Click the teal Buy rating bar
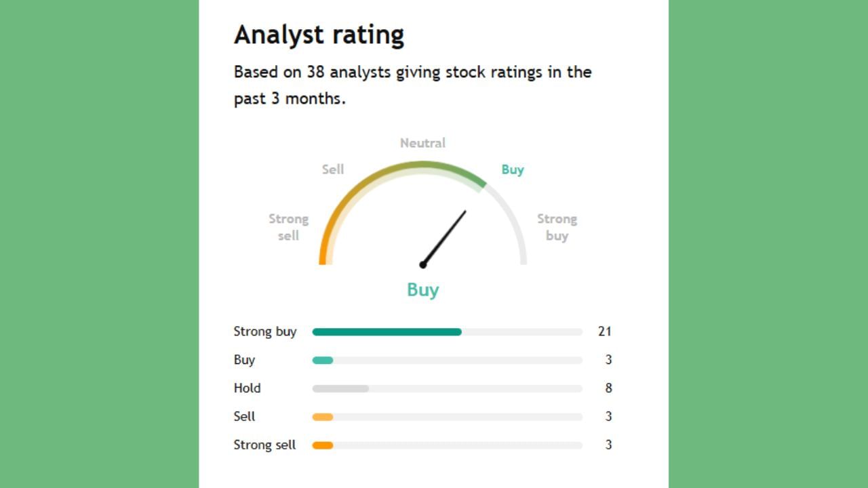 tap(323, 361)
